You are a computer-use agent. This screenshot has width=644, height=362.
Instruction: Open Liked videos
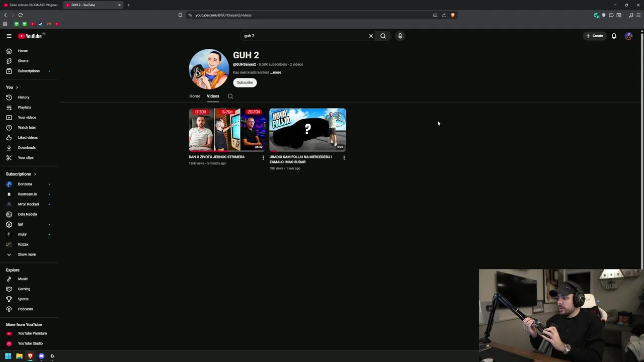point(29,137)
